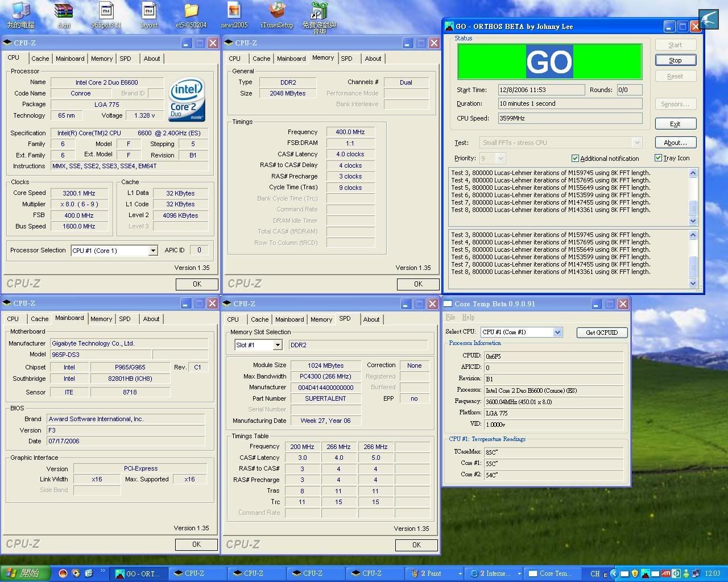Open the Test dropdown in ORTHOS
The height and width of the screenshot is (582, 728).
637,143
